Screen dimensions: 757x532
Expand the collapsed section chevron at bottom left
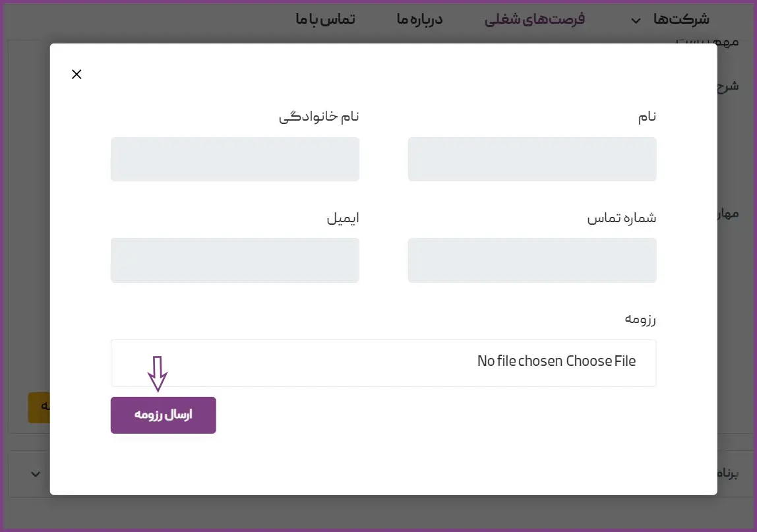[x=36, y=474]
